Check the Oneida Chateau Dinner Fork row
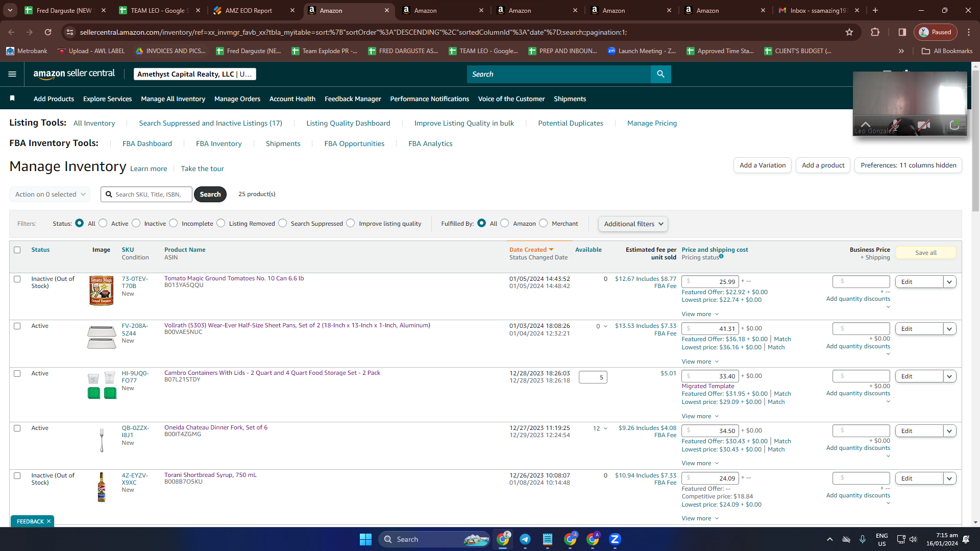 pyautogui.click(x=17, y=428)
